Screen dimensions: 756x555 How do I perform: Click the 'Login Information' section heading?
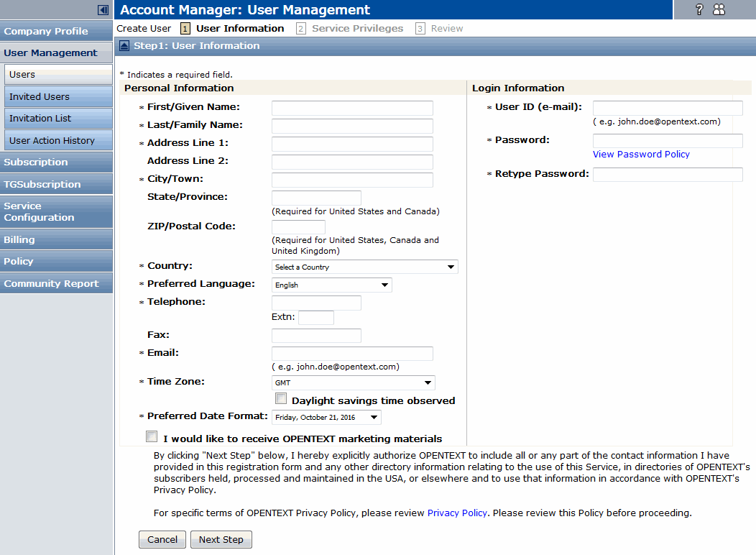point(518,88)
